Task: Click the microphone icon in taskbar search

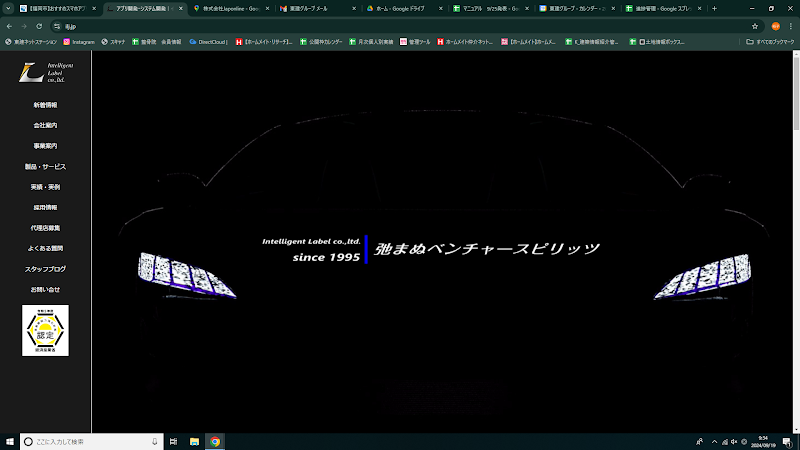Action: (155, 442)
